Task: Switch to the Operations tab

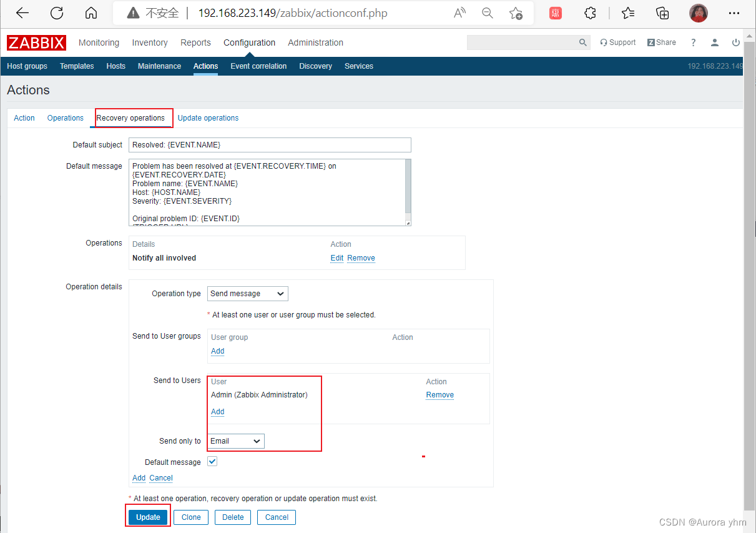Action: [x=66, y=118]
